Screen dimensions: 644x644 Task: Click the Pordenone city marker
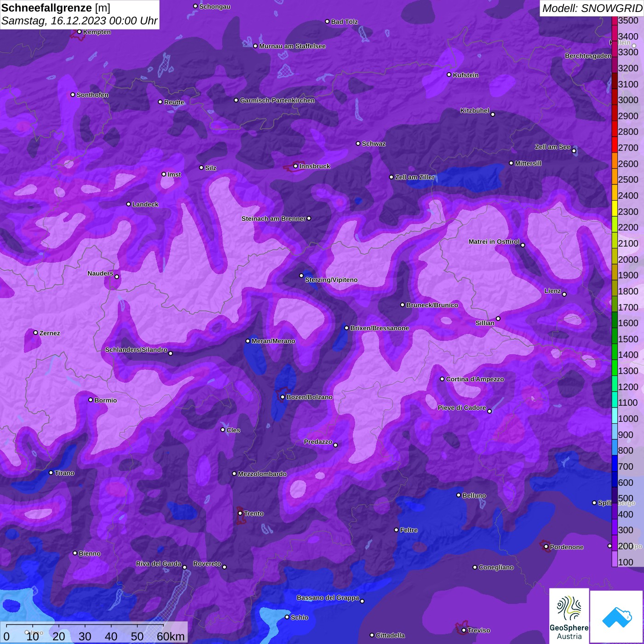coord(546,547)
